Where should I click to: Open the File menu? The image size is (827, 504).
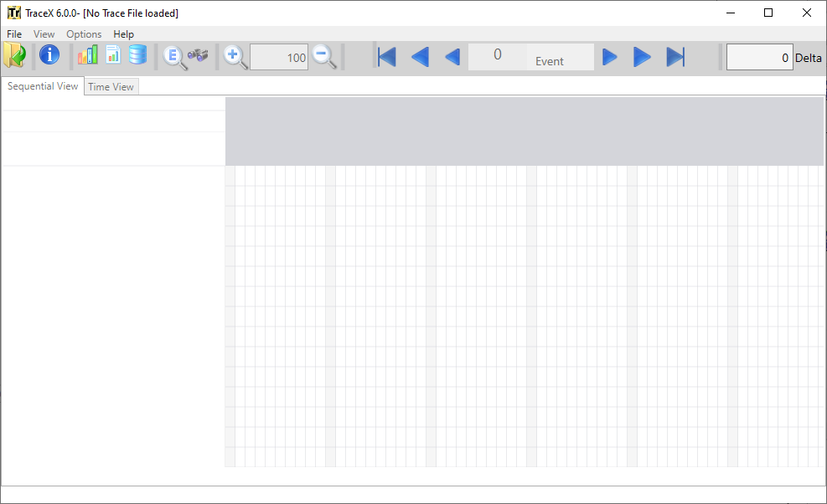click(13, 33)
